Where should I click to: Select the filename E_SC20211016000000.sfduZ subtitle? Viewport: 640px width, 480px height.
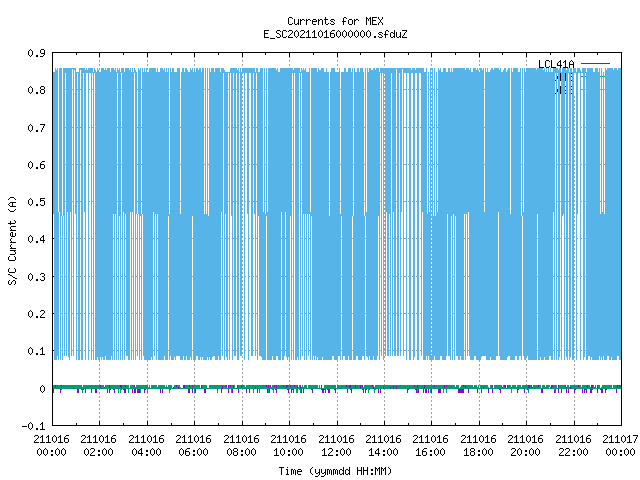point(335,34)
